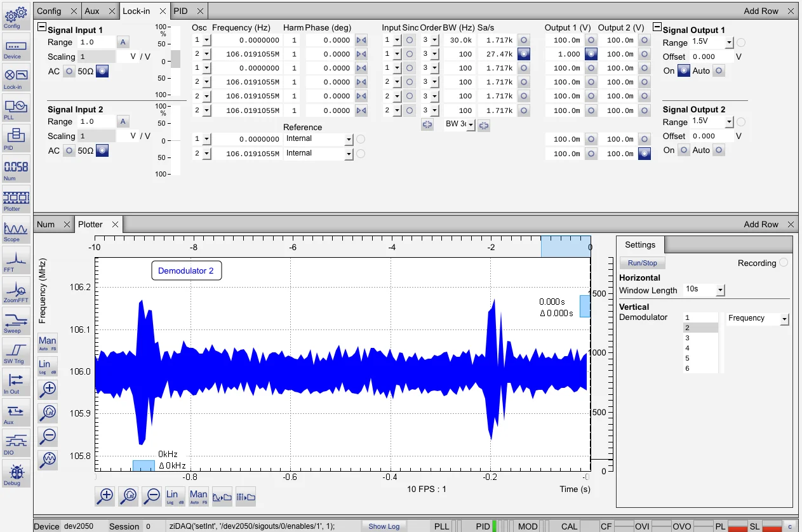
Task: Click vertical zoom-in magnifier icon
Action: point(48,389)
